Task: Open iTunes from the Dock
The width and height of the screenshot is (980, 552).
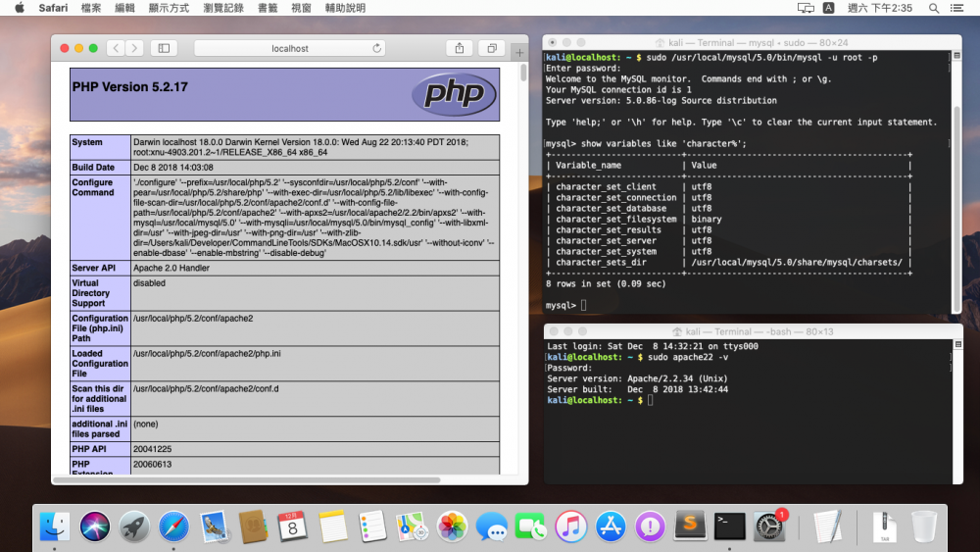Action: coord(570,527)
